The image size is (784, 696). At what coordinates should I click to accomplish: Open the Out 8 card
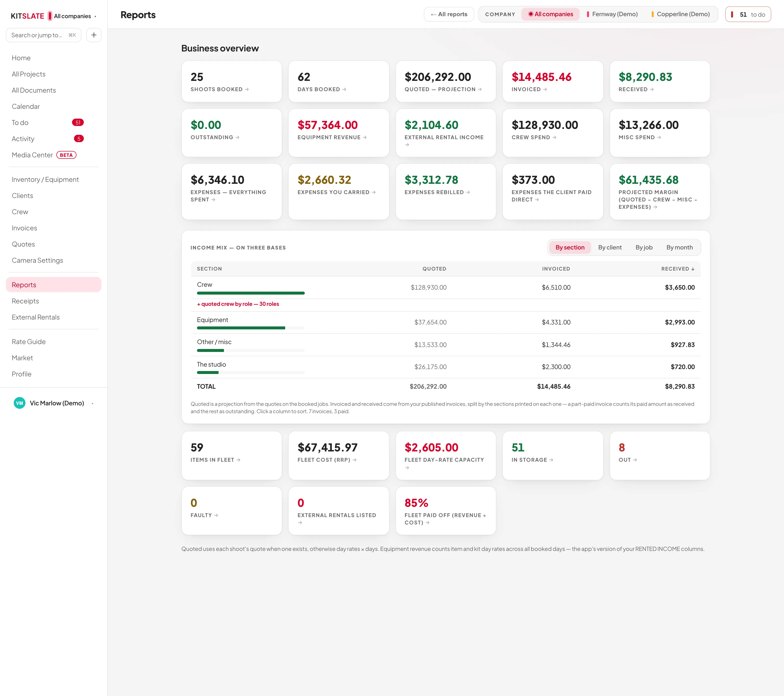[660, 455]
